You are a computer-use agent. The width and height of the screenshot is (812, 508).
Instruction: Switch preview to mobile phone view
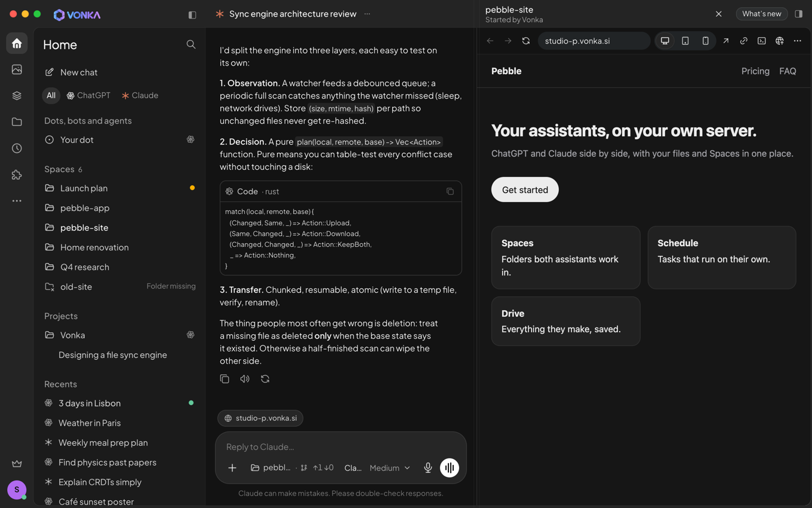coord(706,41)
